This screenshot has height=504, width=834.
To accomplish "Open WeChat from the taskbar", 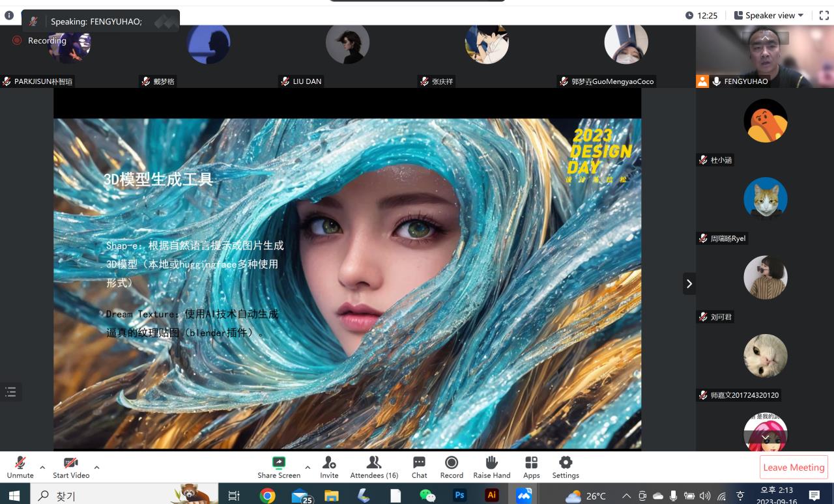I will 427,496.
